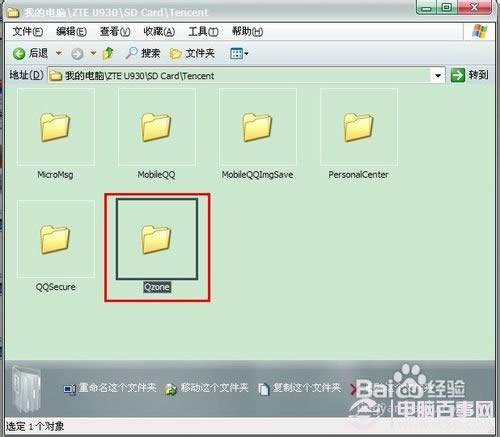Minimize the Tencent folder window
Image resolution: width=500 pixels, height=437 pixels.
[426, 7]
